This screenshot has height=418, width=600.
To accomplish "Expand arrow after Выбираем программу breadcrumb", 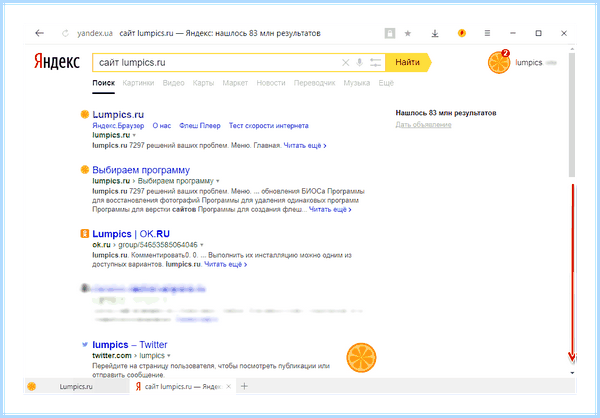I will click(218, 181).
